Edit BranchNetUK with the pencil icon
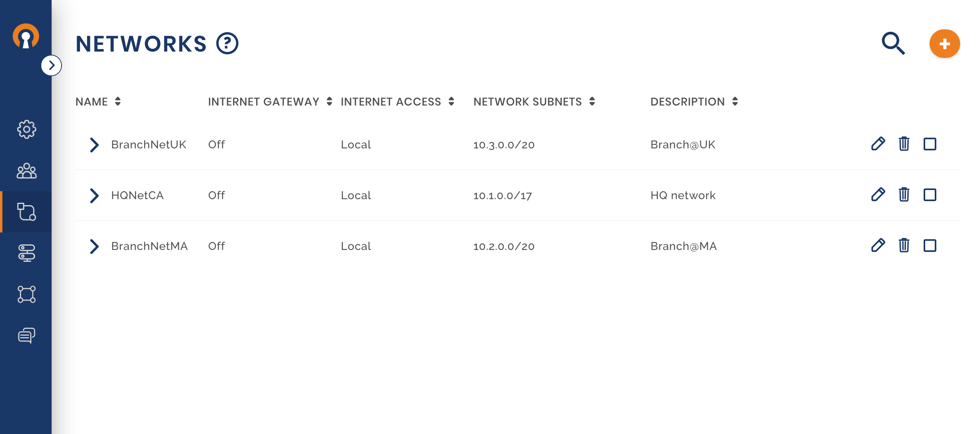Viewport: 980px width, 434px height. [878, 144]
